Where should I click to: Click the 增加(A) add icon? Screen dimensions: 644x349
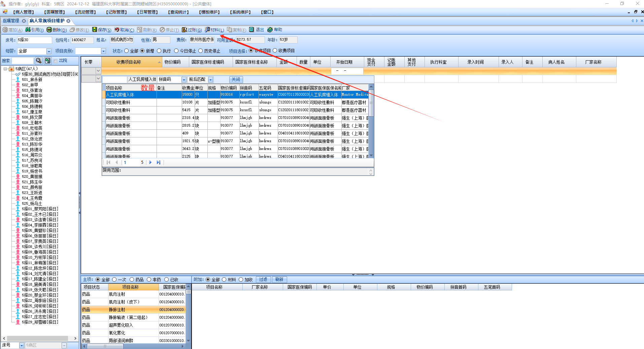point(5,30)
